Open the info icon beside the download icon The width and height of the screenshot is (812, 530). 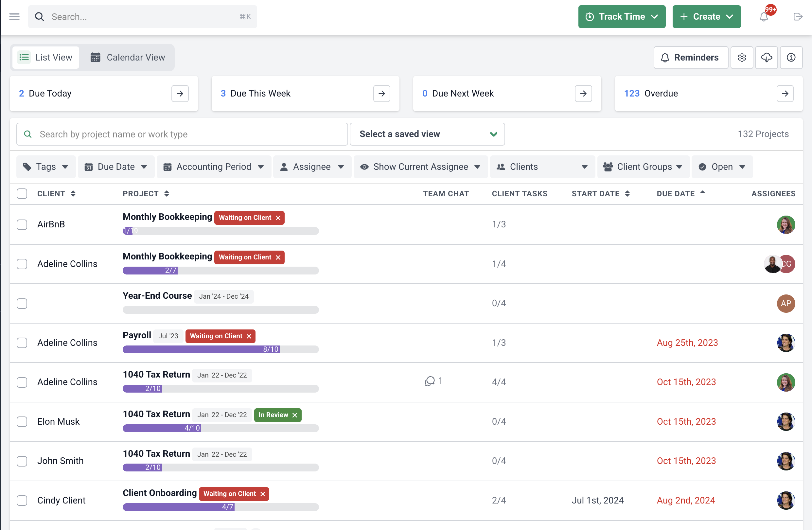[x=791, y=57]
